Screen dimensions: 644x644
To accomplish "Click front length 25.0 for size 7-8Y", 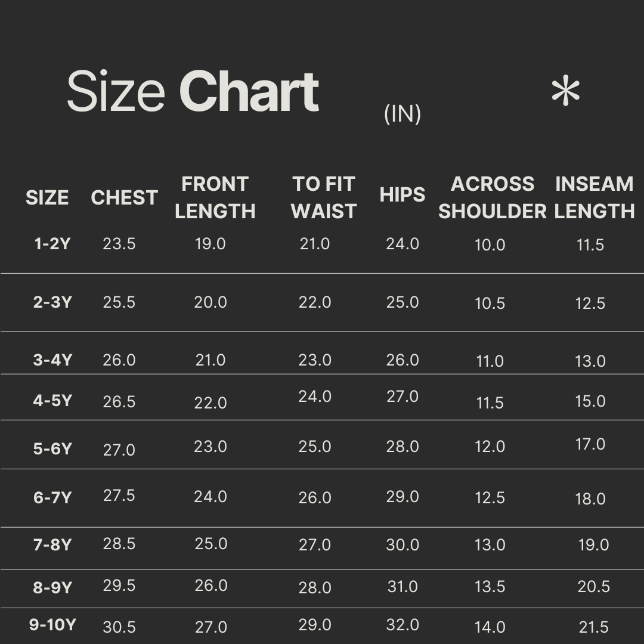I will (210, 544).
